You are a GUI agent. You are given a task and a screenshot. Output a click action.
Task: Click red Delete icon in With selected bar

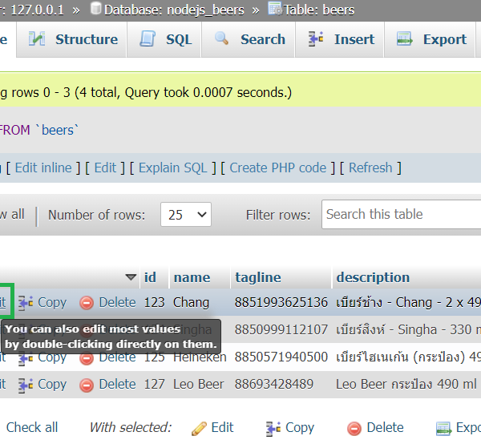[354, 427]
